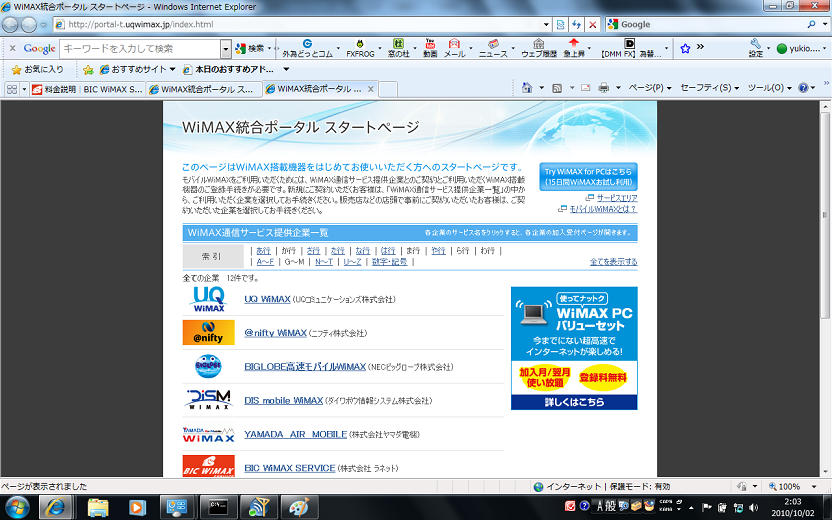
Task: Open the @nifty WiMAX link
Action: click(275, 333)
